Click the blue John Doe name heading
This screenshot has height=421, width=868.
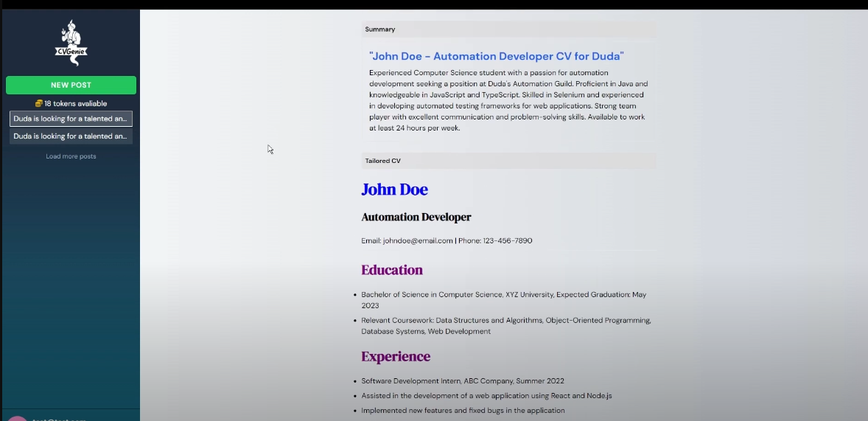pos(394,189)
